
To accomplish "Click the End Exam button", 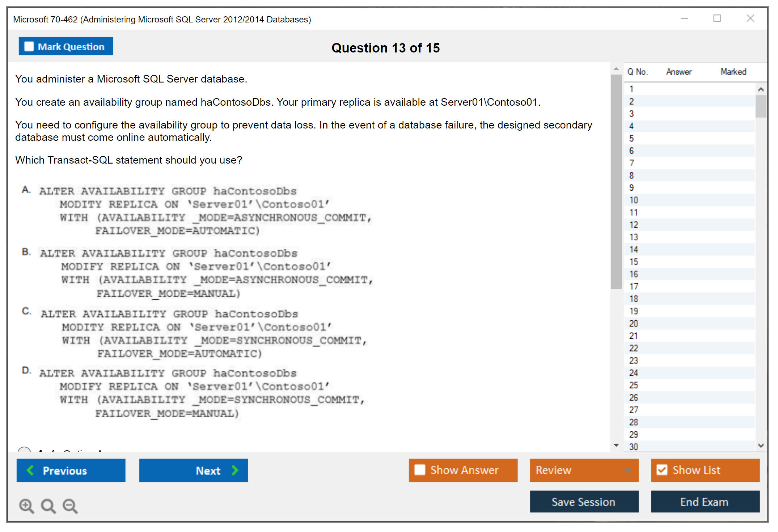I will [x=705, y=502].
